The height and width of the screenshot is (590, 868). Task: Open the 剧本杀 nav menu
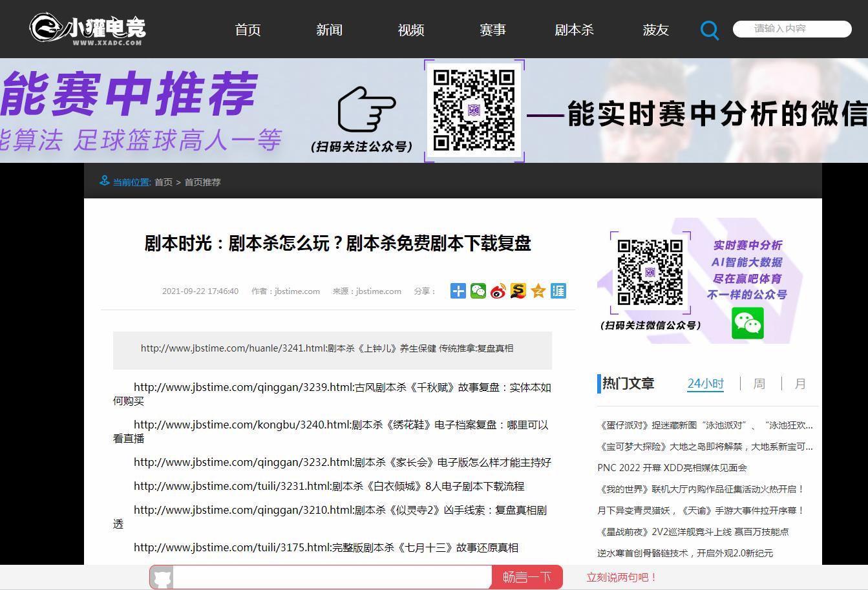574,30
